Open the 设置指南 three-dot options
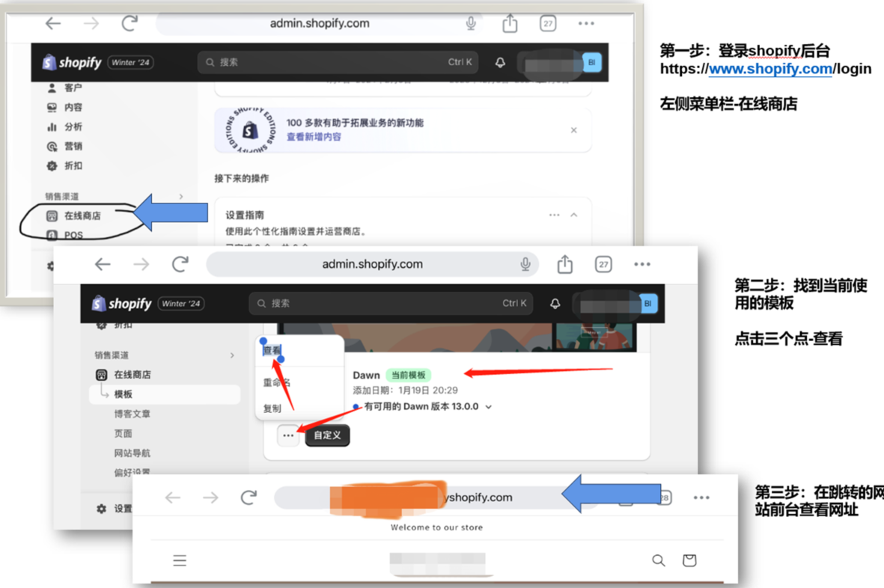884x588 pixels. (x=554, y=215)
